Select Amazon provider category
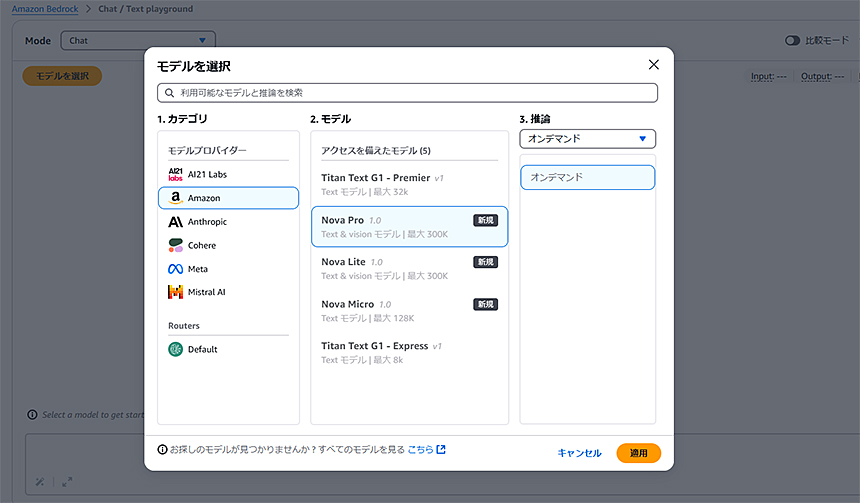Viewport: 860px width, 503px height. [228, 198]
